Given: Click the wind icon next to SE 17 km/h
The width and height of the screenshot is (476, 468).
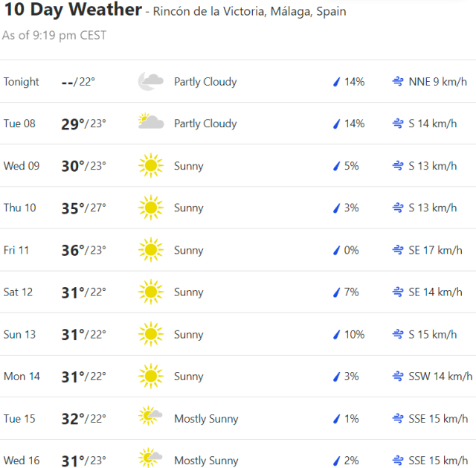Looking at the screenshot, I should pos(398,251).
